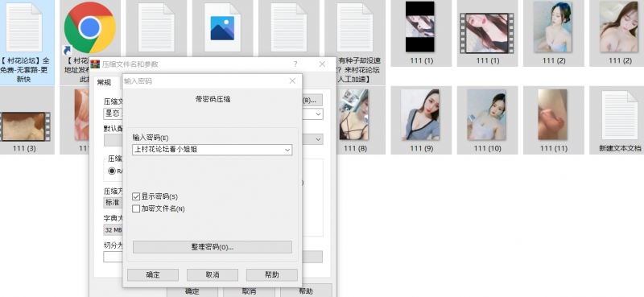The width and height of the screenshot is (644, 297).
Task: Open '帮助' in the password dialog
Action: (272, 274)
